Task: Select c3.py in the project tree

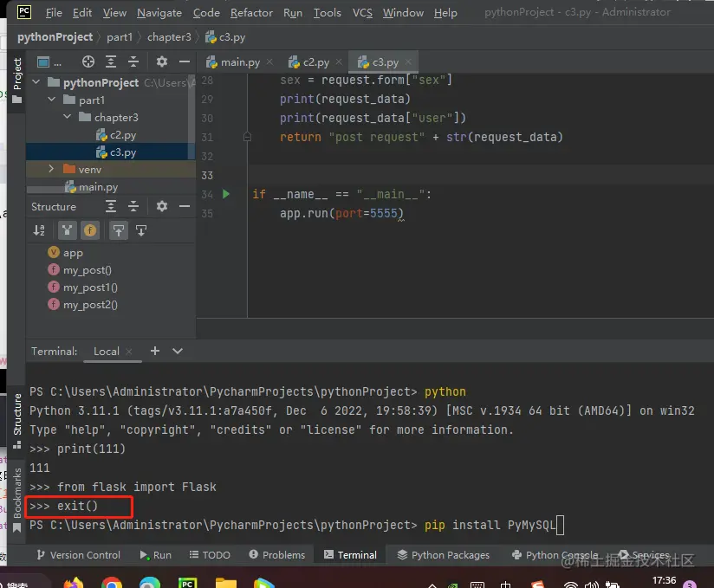Action: pyautogui.click(x=115, y=152)
